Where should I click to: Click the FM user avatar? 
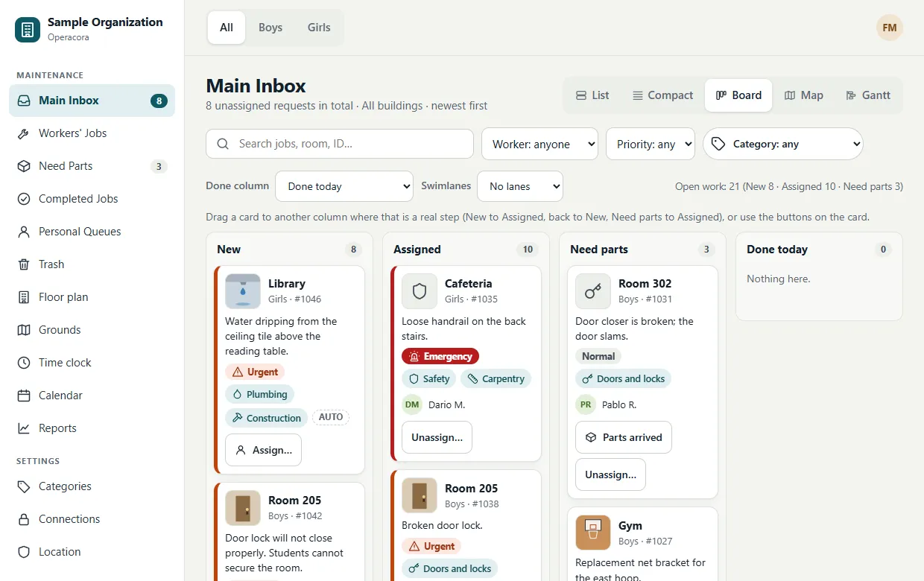point(890,28)
